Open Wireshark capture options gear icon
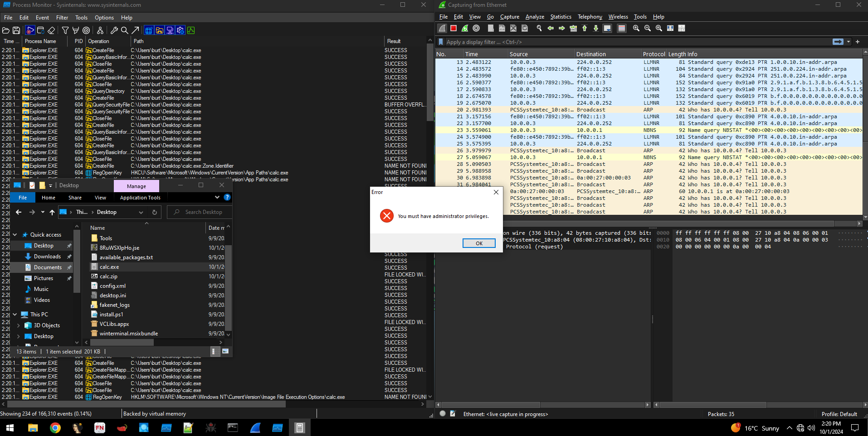 (x=476, y=28)
